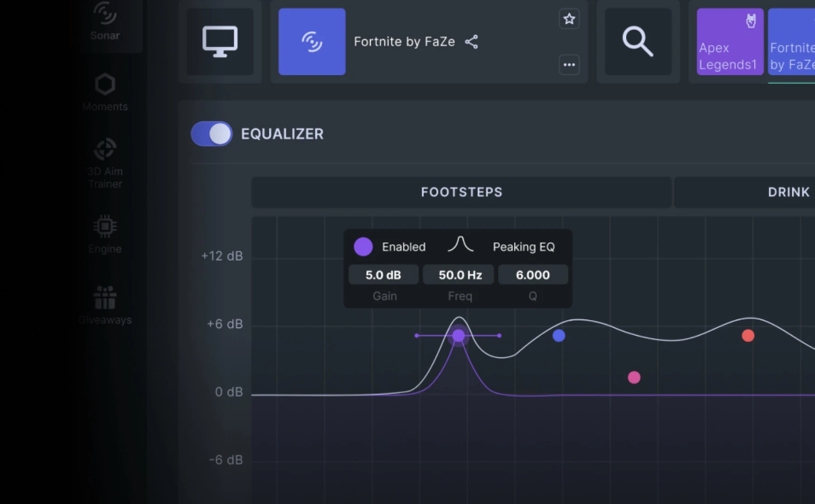Screen dimensions: 815x504
Task: Open the Moments sidebar section
Action: pos(105,92)
